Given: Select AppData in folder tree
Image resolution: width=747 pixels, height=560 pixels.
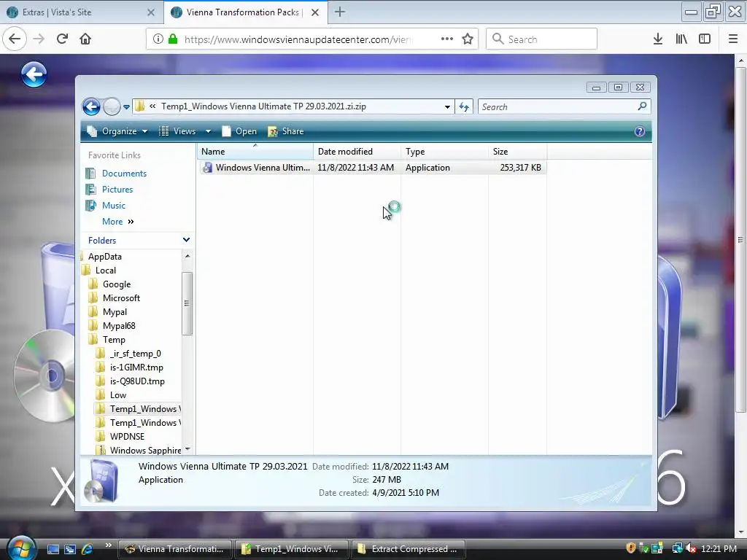Looking at the screenshot, I should 104,257.
